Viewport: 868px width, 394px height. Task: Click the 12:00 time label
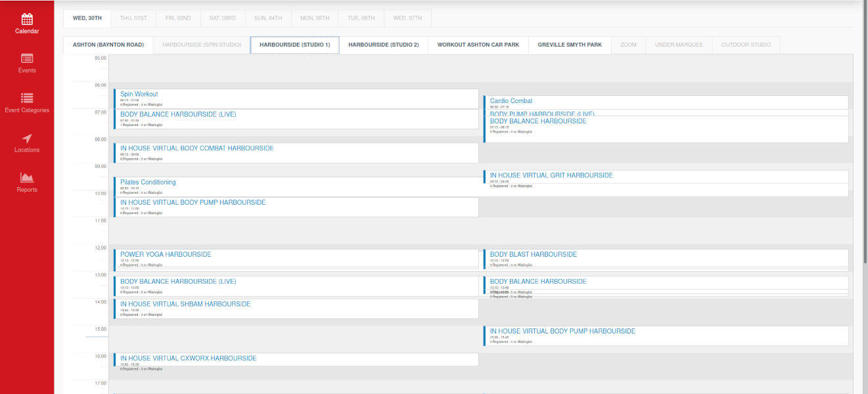(100, 248)
